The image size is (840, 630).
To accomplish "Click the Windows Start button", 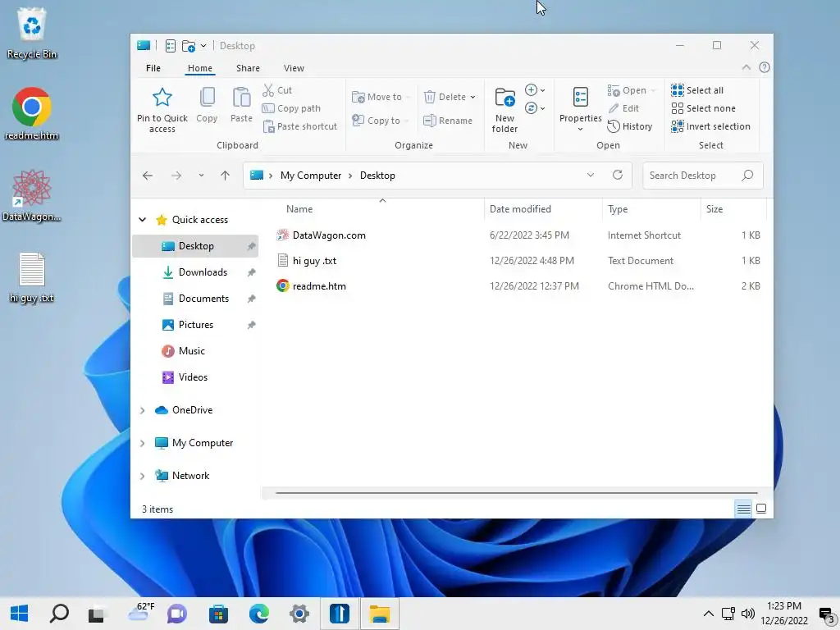I will (19, 614).
